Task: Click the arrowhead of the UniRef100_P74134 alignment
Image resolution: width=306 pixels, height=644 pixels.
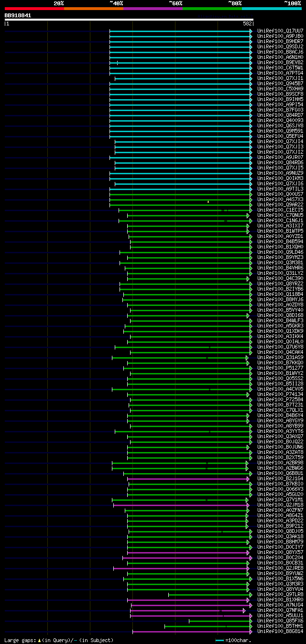Action: (248, 394)
